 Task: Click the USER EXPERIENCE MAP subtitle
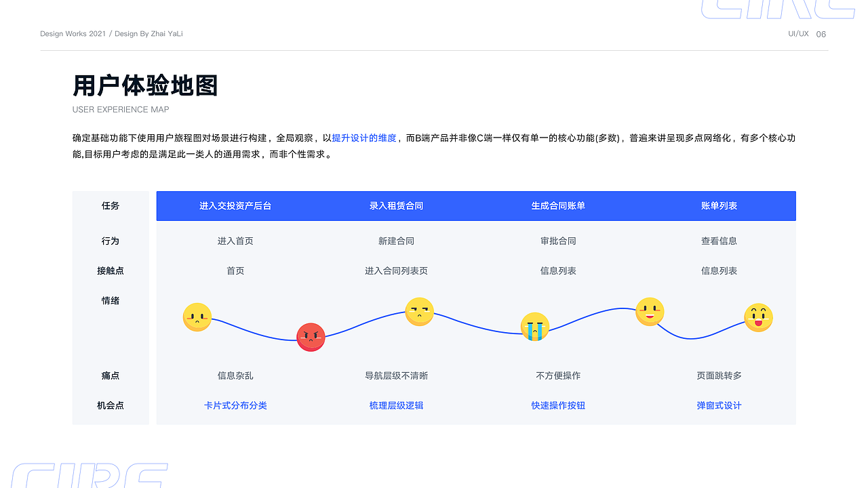tap(121, 110)
